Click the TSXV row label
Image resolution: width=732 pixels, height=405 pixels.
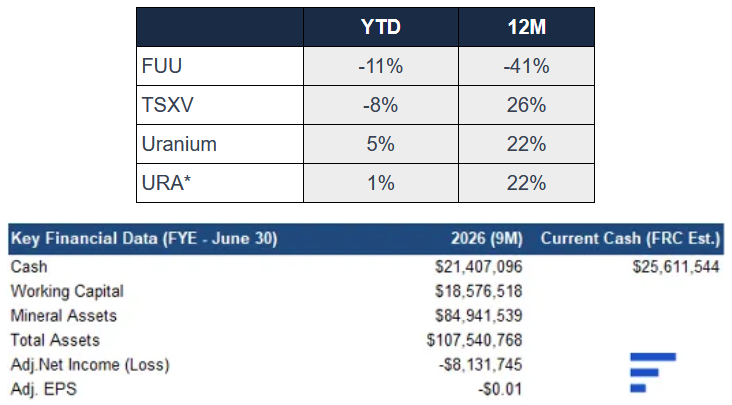pos(167,105)
